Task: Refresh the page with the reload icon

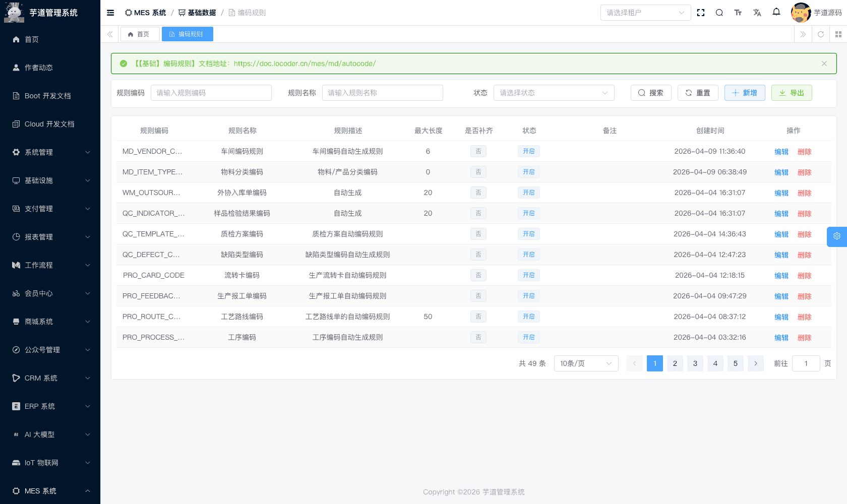Action: (x=821, y=34)
